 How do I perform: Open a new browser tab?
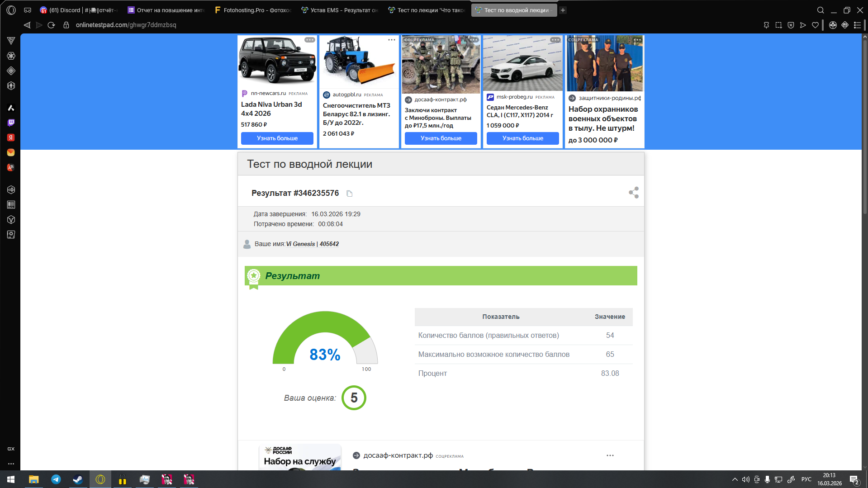tap(563, 10)
